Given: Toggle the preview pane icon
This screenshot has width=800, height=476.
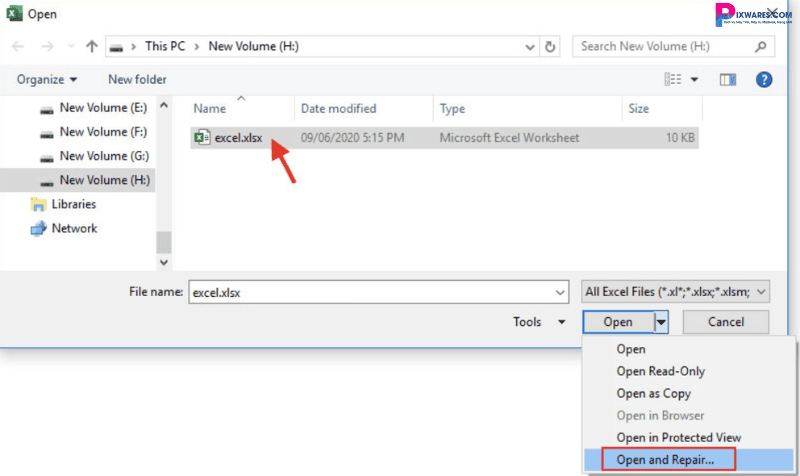Looking at the screenshot, I should tap(728, 79).
